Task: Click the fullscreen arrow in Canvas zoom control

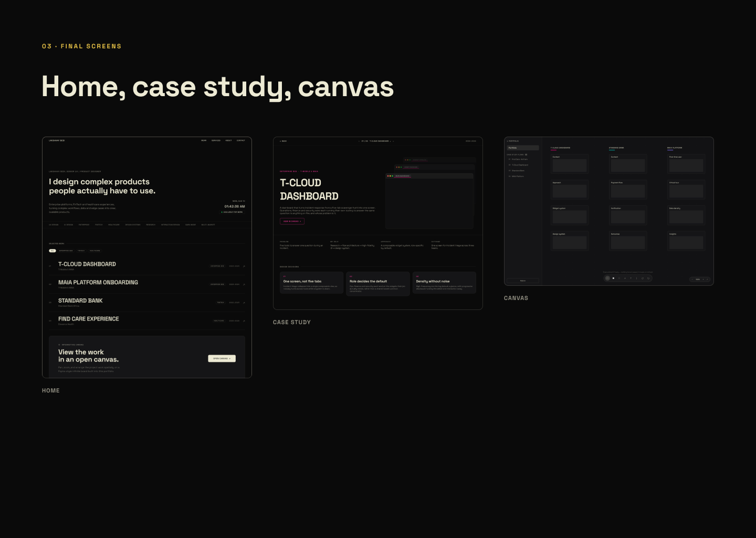Action: (x=707, y=280)
